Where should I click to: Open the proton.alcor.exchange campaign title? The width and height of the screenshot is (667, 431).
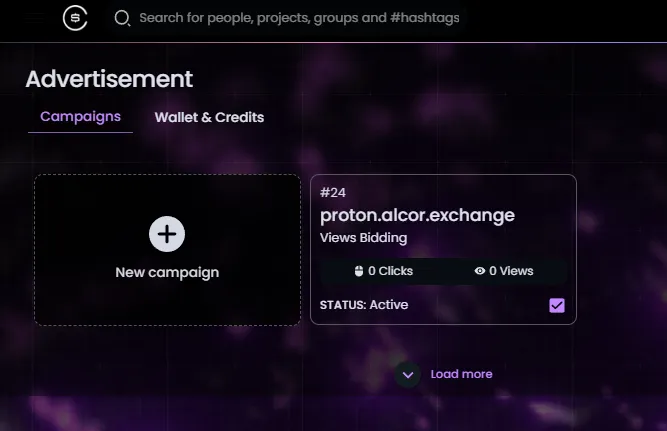click(x=417, y=216)
